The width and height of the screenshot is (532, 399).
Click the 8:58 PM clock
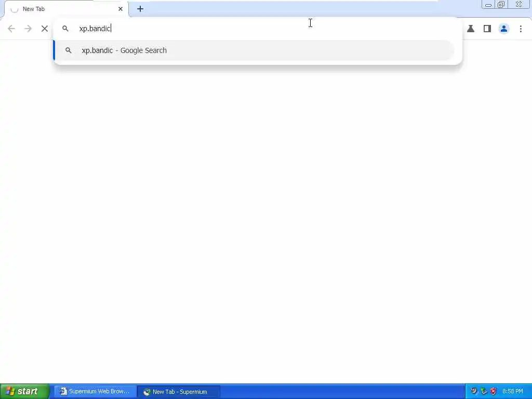512,391
